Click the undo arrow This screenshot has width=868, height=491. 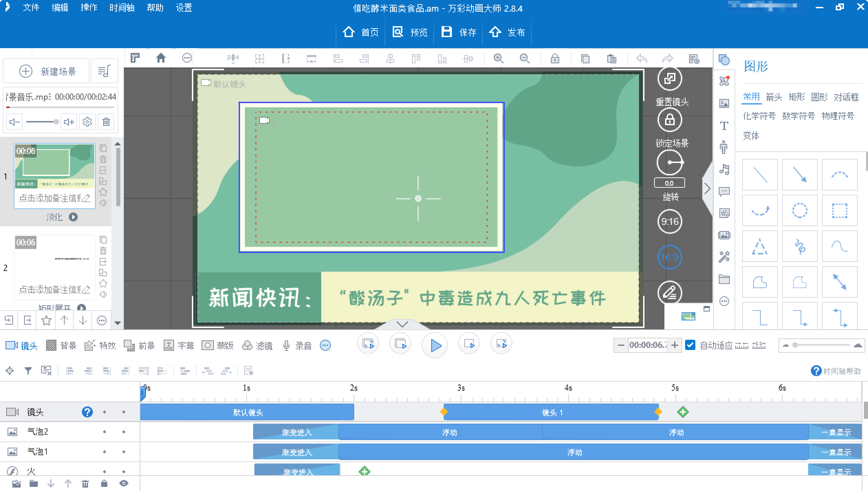point(641,58)
